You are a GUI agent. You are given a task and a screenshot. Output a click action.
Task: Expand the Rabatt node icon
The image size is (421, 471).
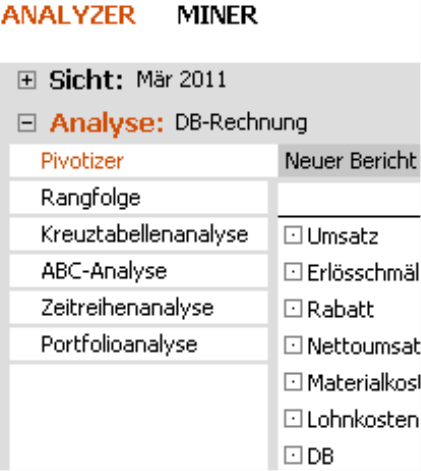tap(293, 308)
